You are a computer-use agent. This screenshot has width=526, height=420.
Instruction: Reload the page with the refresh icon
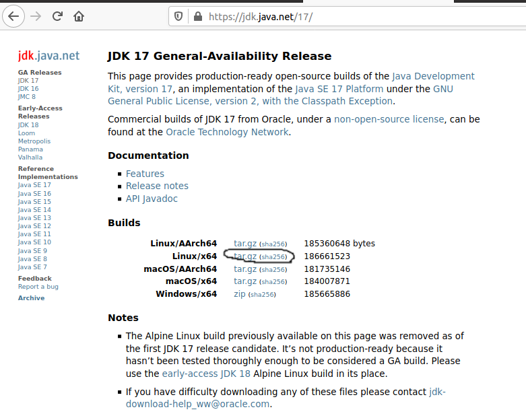[57, 16]
